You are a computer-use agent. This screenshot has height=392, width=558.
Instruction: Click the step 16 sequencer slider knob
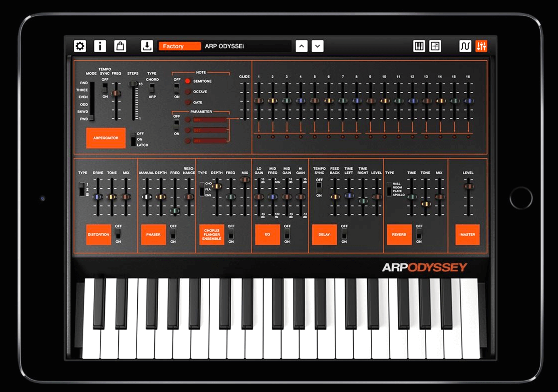(x=468, y=100)
